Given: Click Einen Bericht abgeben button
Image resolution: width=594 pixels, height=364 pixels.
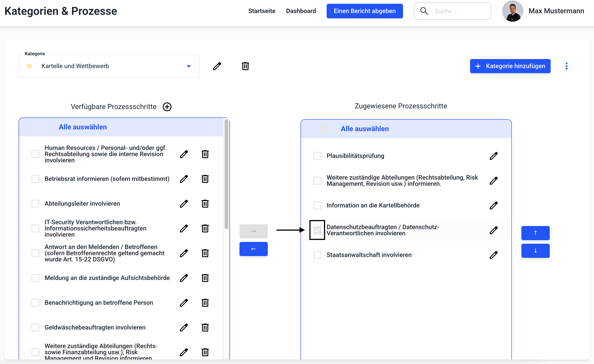Looking at the screenshot, I should (x=364, y=11).
